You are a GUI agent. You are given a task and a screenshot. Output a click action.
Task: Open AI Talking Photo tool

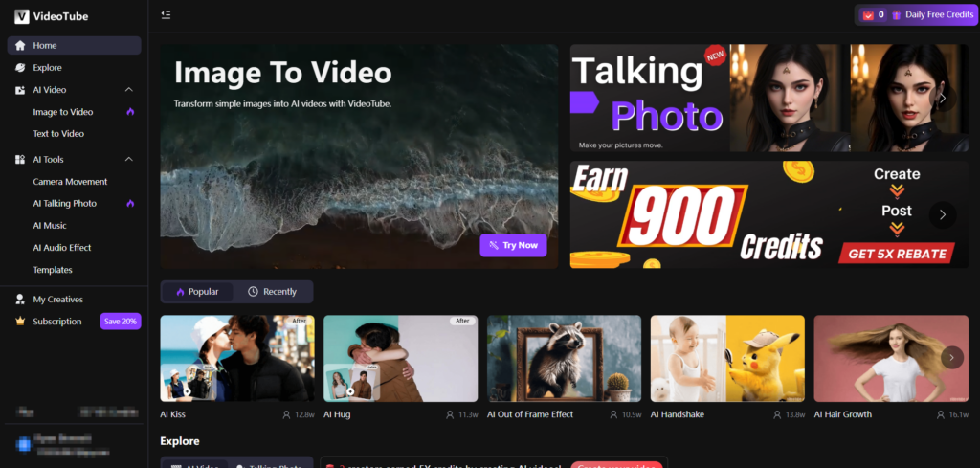(65, 204)
